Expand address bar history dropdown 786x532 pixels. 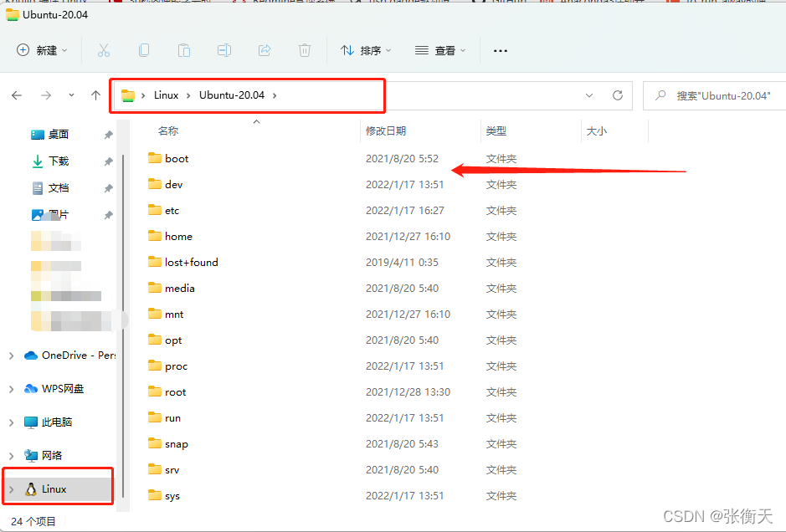(x=589, y=95)
